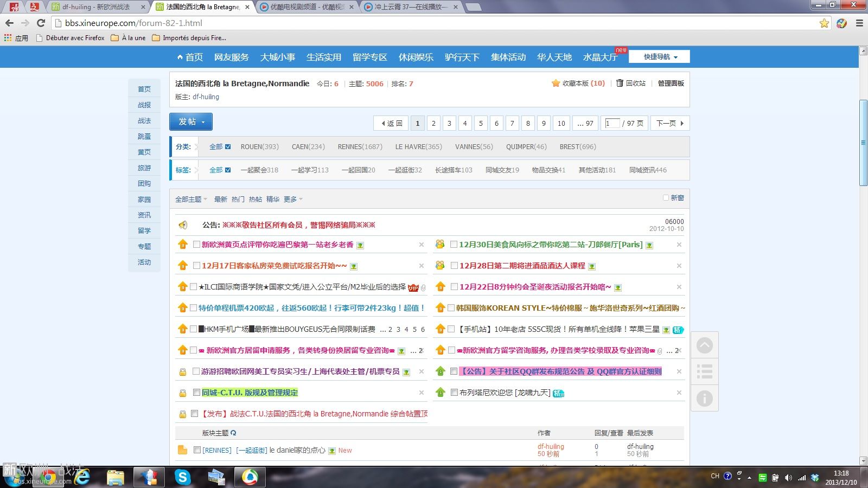Open 12月22日8分钟约会圣诞夜活动 thread

pyautogui.click(x=535, y=287)
